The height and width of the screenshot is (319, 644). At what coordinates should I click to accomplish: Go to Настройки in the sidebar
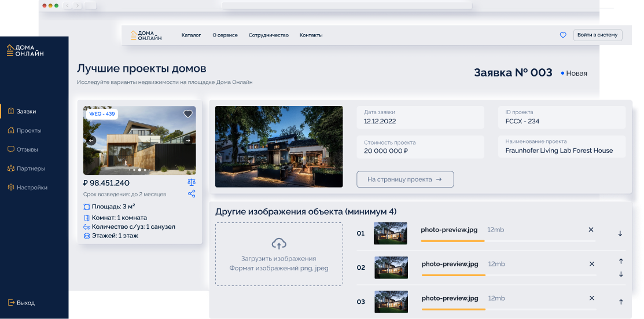pyautogui.click(x=32, y=188)
